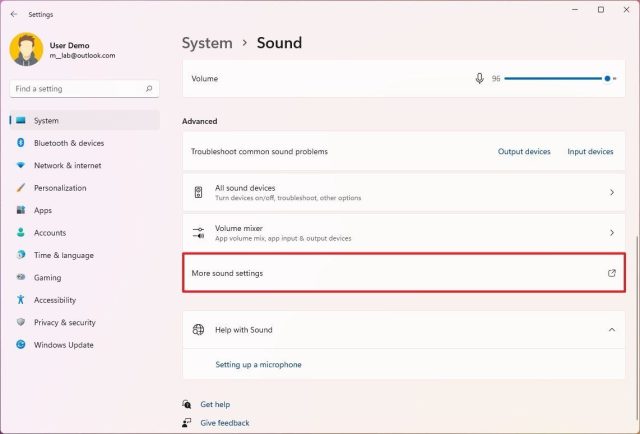Open Setting up a microphone link
Viewport: 640px width, 434px height.
258,365
